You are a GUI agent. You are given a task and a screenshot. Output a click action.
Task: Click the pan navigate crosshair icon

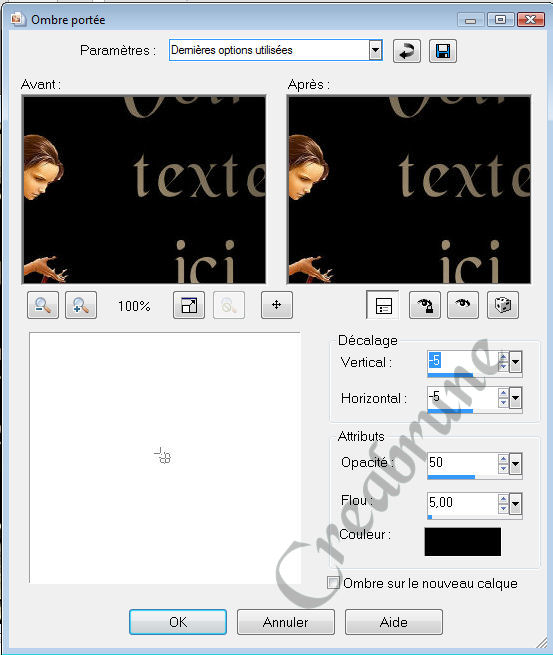[x=277, y=305]
